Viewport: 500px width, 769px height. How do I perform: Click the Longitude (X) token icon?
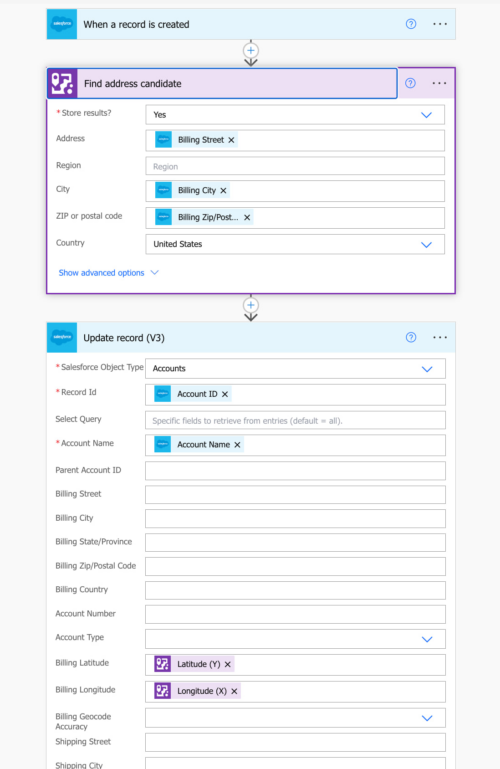coord(162,691)
